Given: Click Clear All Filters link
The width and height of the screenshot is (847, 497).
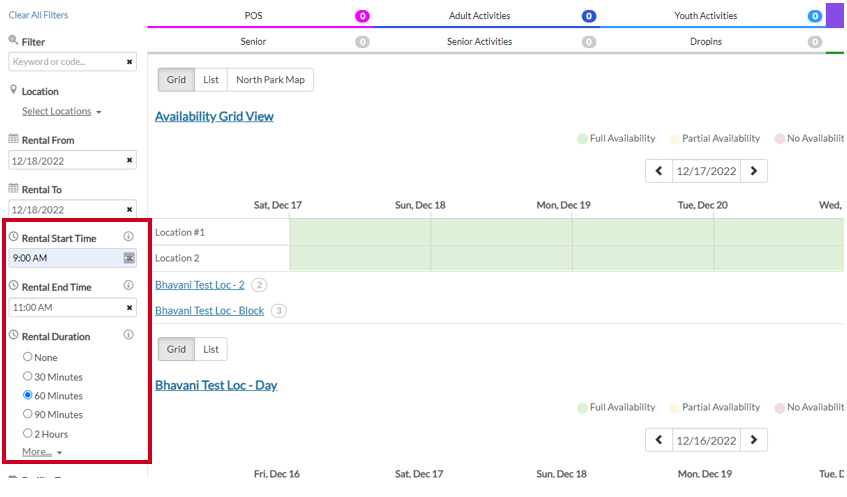Looking at the screenshot, I should [38, 15].
